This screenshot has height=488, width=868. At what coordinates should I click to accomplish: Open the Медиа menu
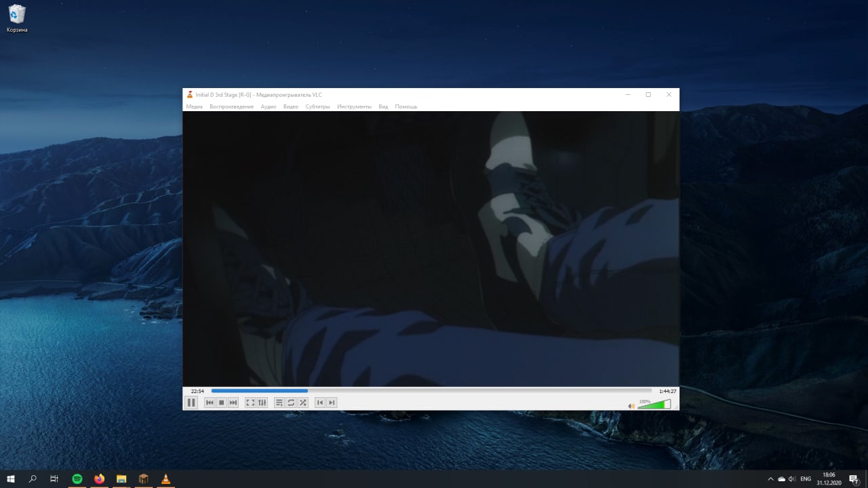tap(194, 106)
